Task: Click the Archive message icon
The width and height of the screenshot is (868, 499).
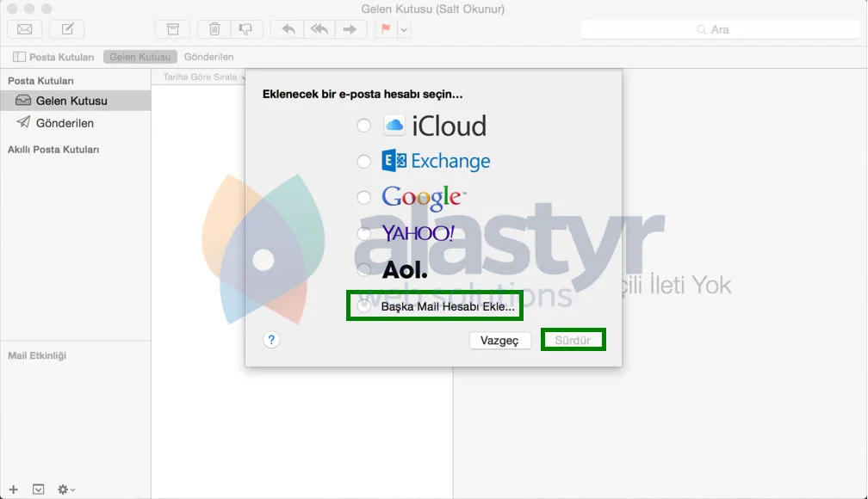Action: tap(172, 28)
